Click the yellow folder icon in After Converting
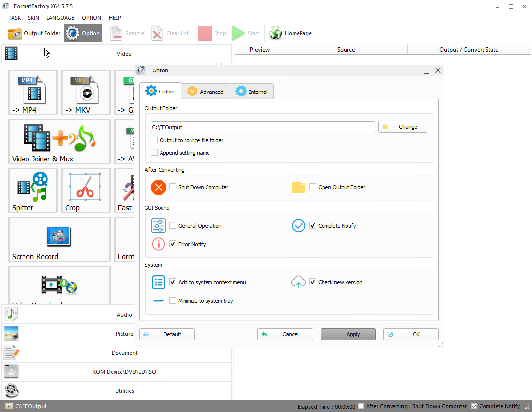 pyautogui.click(x=299, y=187)
